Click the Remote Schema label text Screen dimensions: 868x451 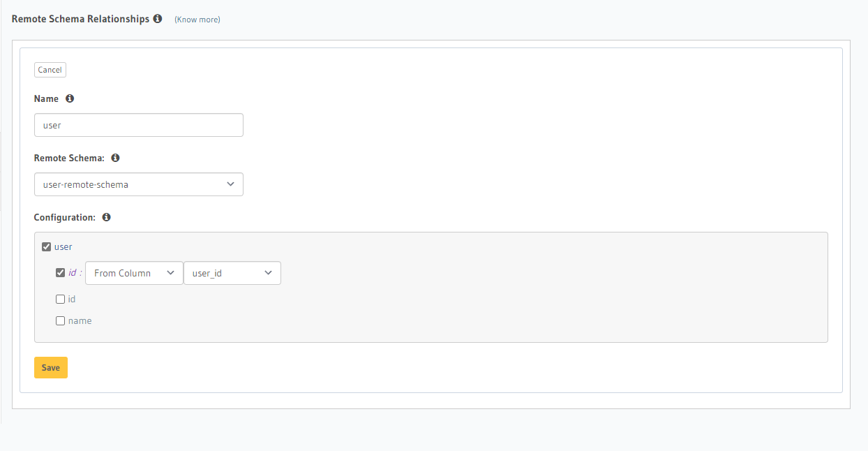coord(69,158)
